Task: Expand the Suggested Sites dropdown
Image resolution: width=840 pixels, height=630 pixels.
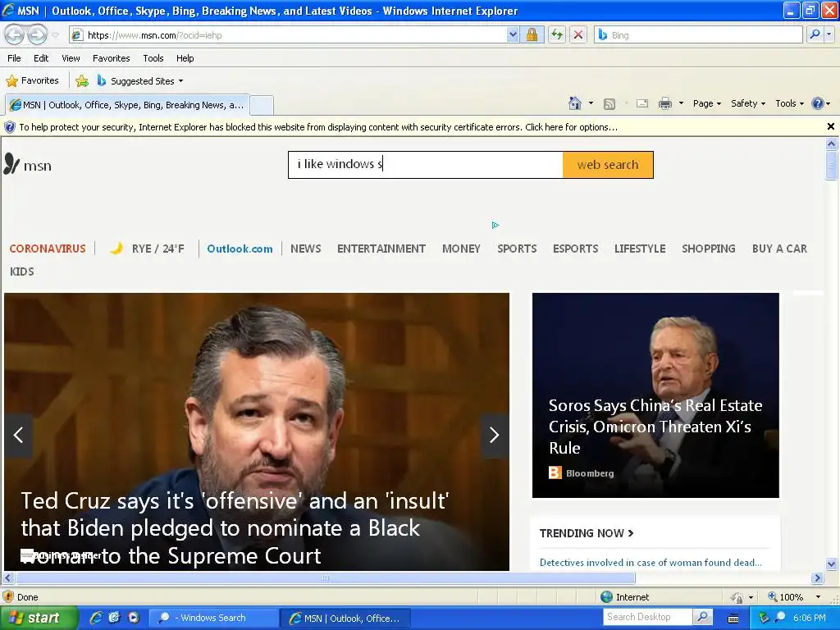Action: coord(180,81)
